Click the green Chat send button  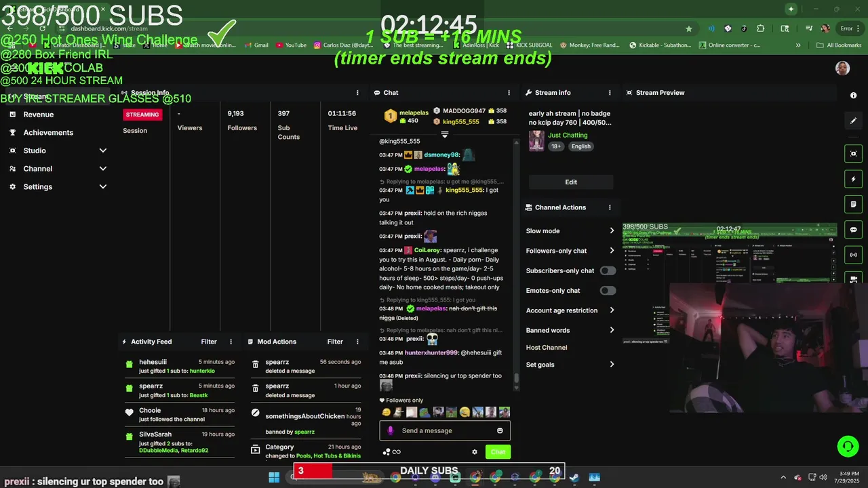pos(498,452)
